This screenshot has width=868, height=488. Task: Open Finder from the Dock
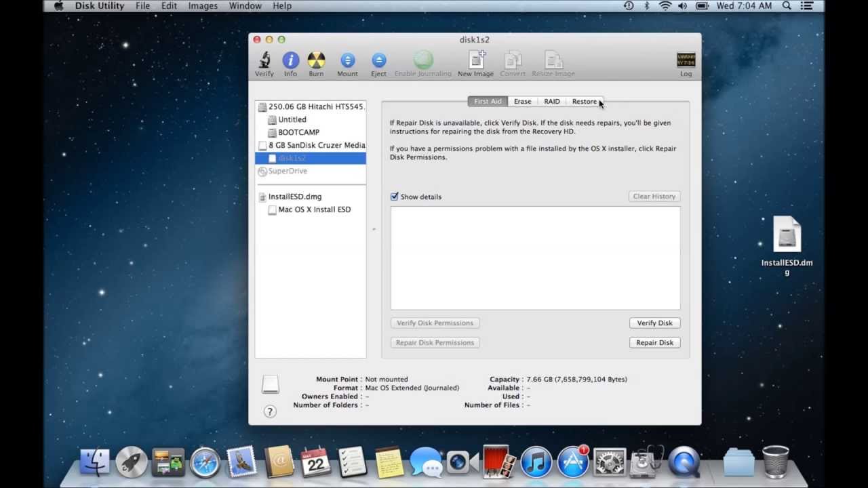click(95, 462)
